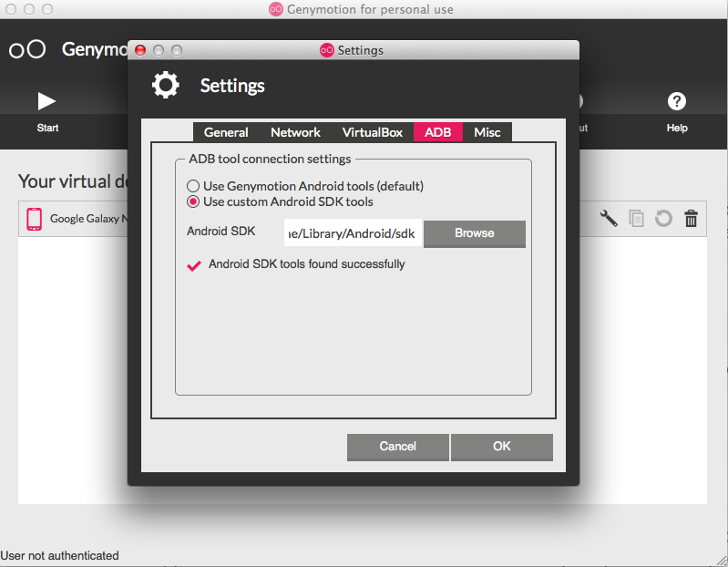Viewport: 728px width, 567px height.
Task: Click the Google Galaxy device row text
Action: coord(89,218)
